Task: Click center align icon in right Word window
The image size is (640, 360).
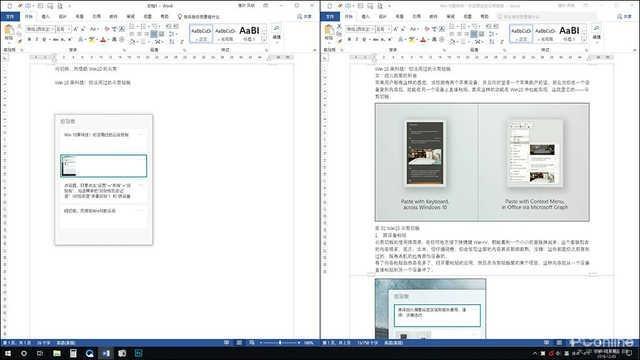Action: click(x=459, y=34)
